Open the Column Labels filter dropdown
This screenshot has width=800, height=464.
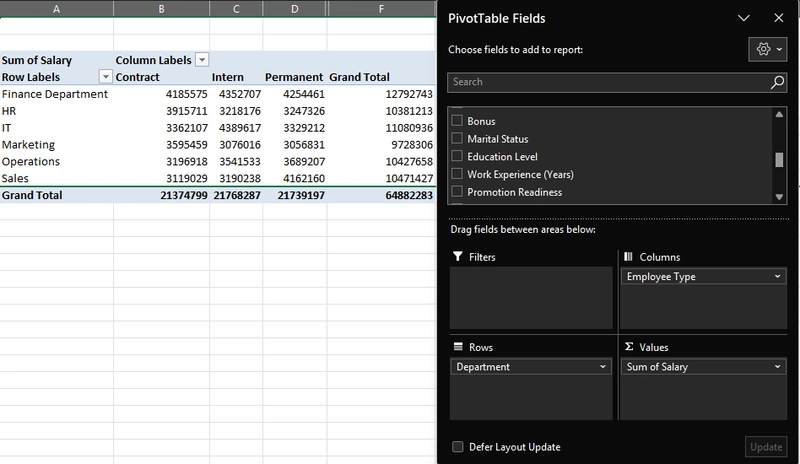202,60
